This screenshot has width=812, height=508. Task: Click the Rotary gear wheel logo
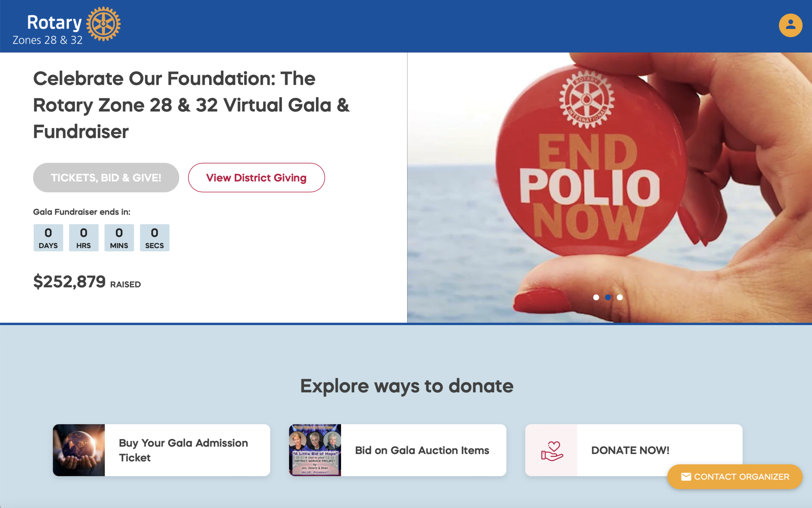pyautogui.click(x=103, y=24)
